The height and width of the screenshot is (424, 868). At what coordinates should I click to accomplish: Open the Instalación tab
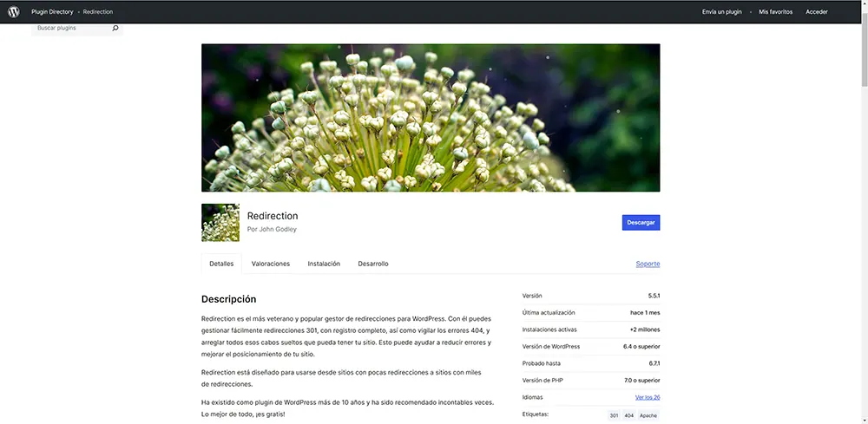[x=324, y=264]
